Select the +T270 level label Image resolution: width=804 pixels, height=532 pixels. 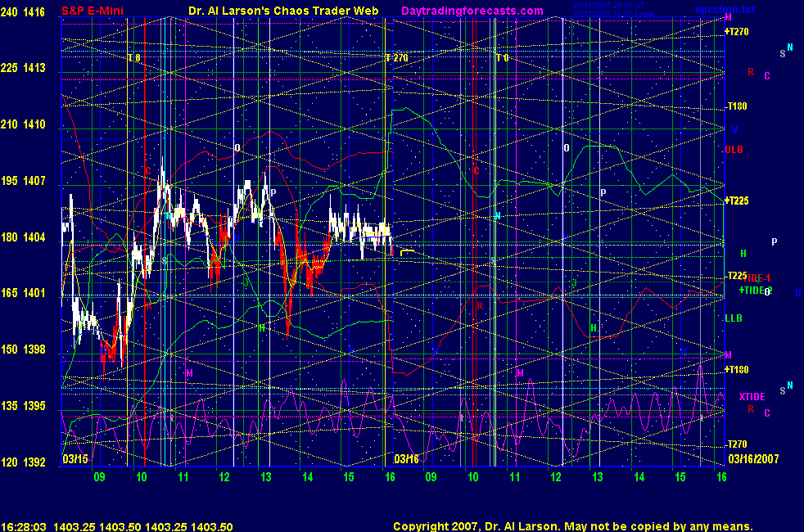coord(736,32)
